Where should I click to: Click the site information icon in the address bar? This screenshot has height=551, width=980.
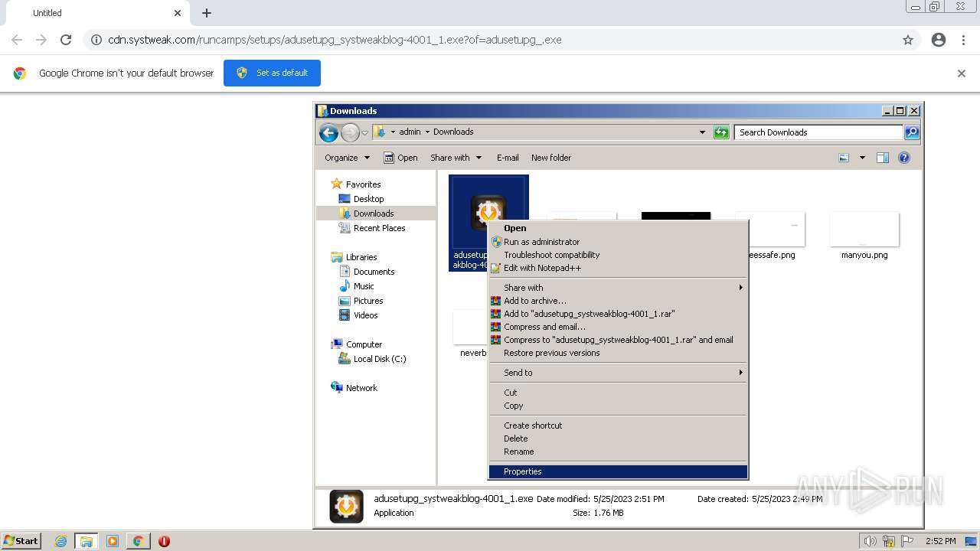point(96,40)
